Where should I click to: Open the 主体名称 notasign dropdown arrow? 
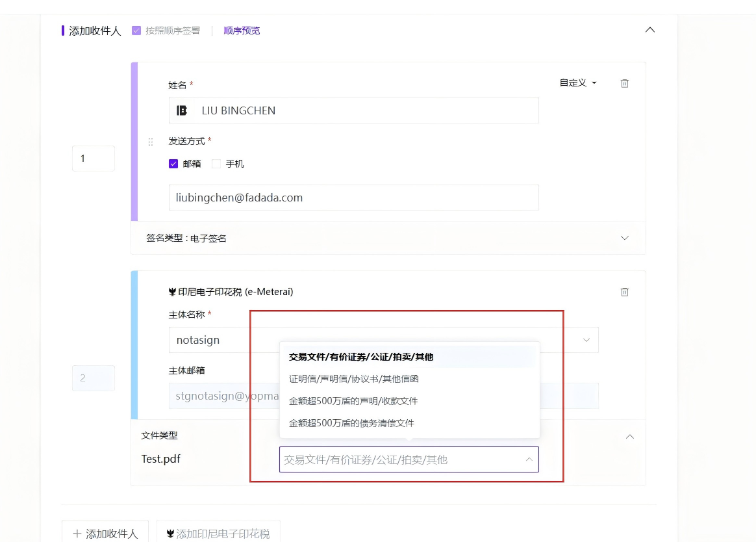point(586,340)
